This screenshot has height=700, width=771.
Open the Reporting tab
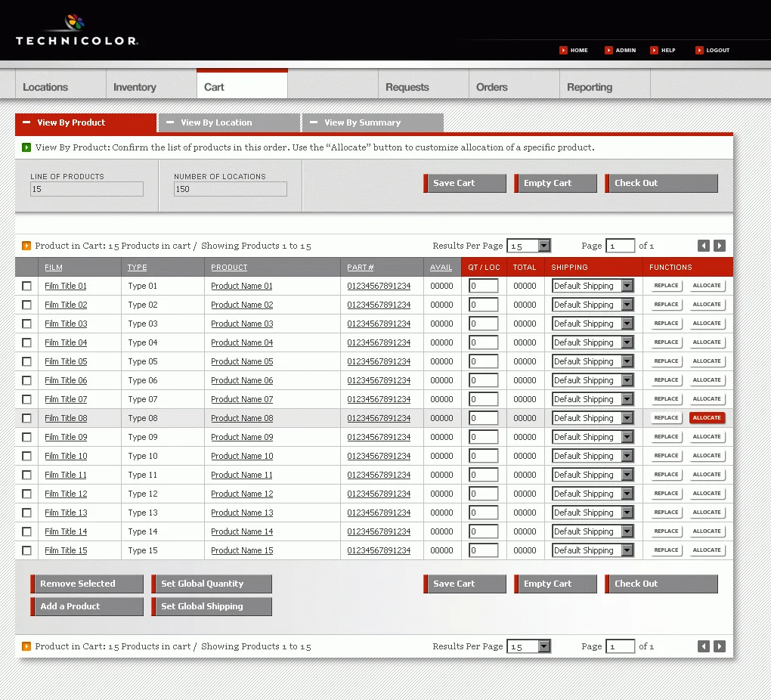605,84
